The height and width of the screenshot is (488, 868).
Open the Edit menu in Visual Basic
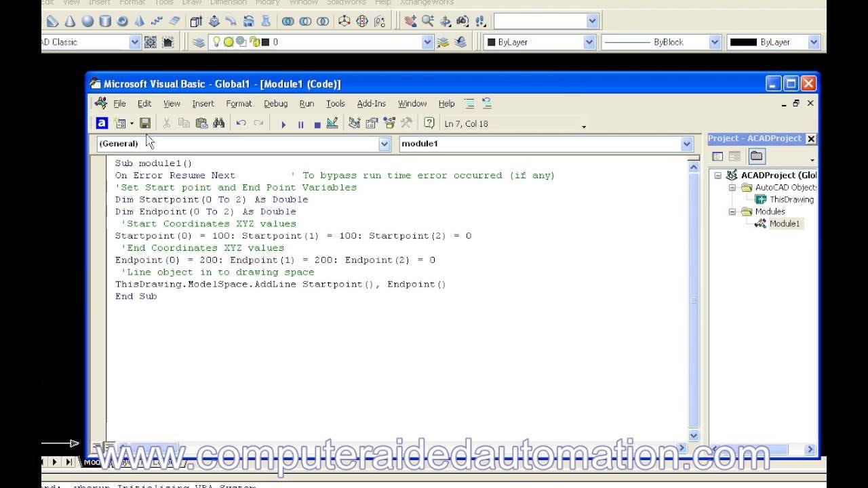(144, 104)
